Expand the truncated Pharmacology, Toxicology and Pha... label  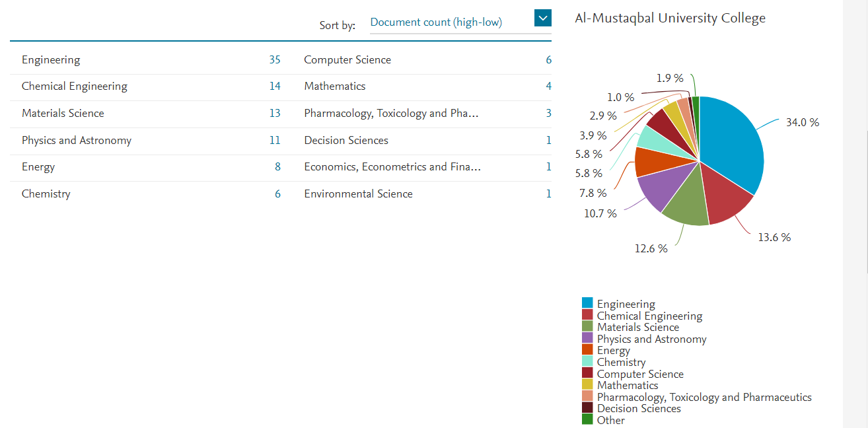click(x=390, y=114)
